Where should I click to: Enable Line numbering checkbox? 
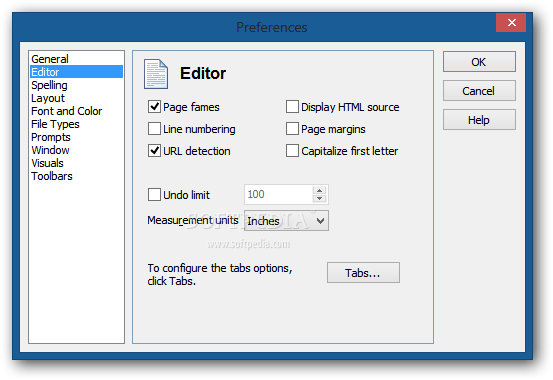point(154,129)
